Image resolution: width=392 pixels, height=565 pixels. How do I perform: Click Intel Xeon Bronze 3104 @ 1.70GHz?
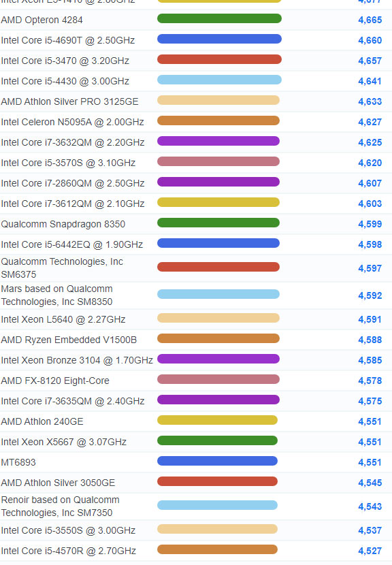(77, 360)
